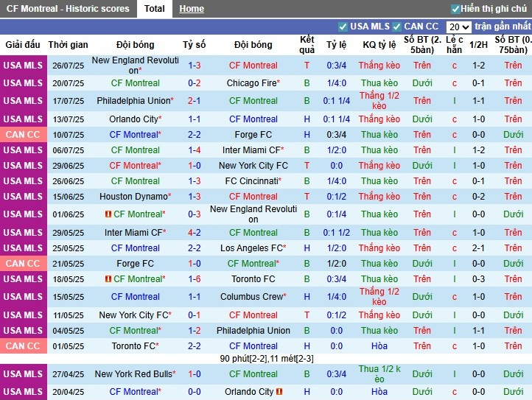This screenshot has height=400, width=532.
Task: Select Thắng 1/2 kèo result on 15/05/25
Action: [x=379, y=297]
